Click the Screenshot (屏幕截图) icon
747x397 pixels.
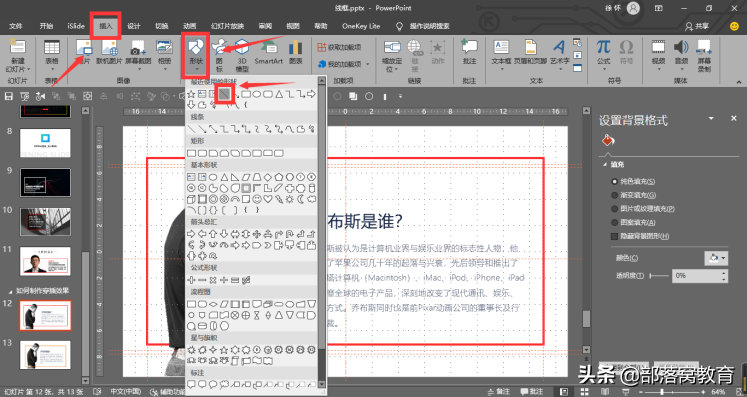[x=138, y=48]
